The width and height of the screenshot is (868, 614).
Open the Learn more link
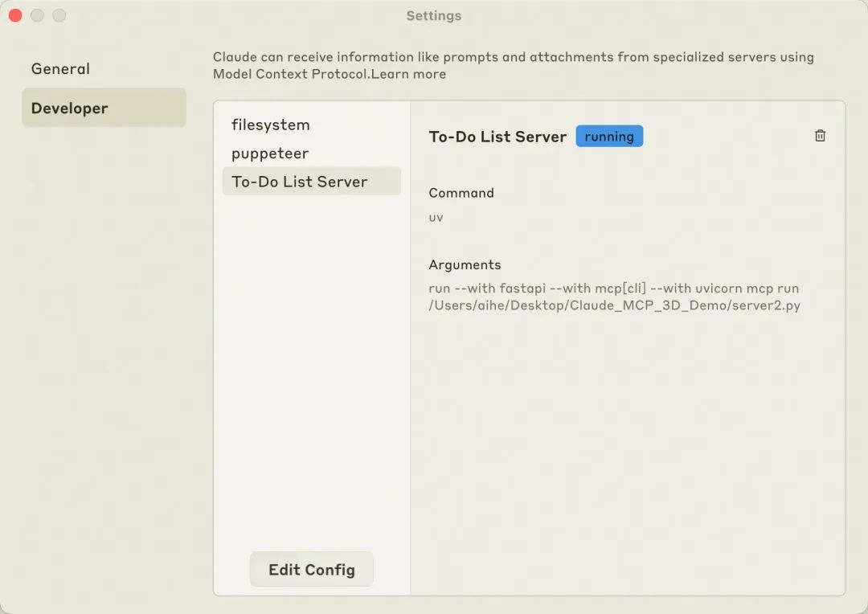[x=408, y=74]
